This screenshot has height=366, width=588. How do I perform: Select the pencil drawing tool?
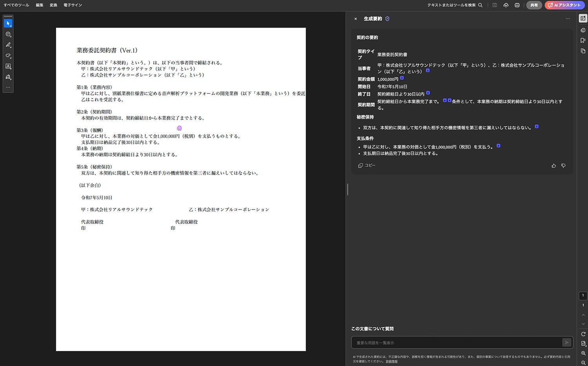coord(8,45)
